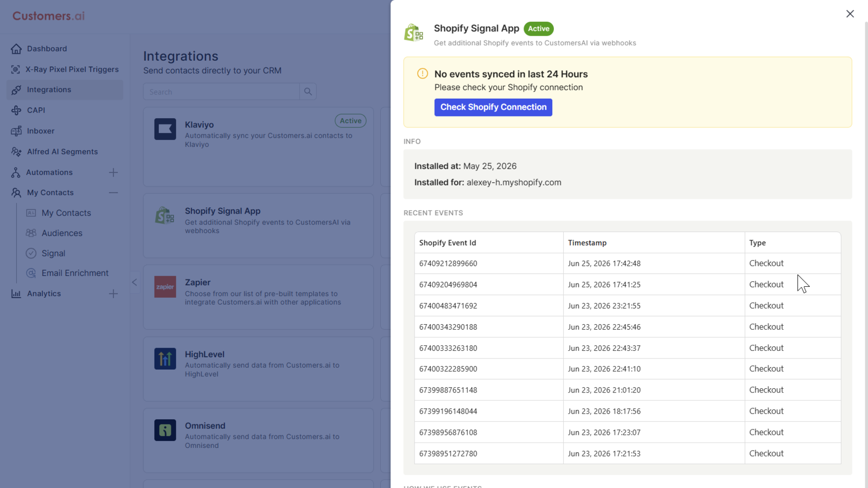Click the CAPI sidebar icon

(16, 110)
